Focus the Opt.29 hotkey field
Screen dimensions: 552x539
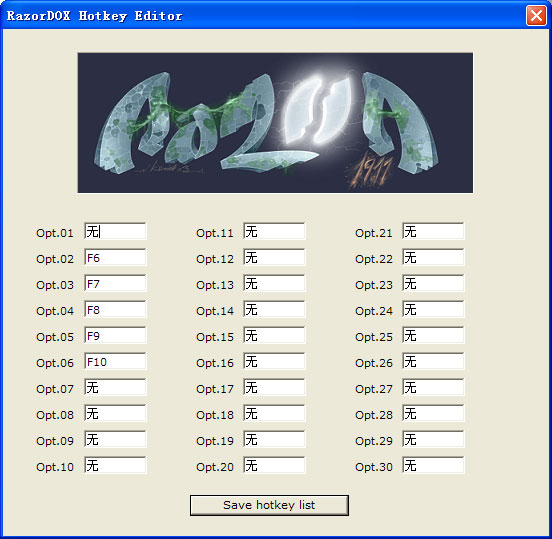(x=434, y=440)
